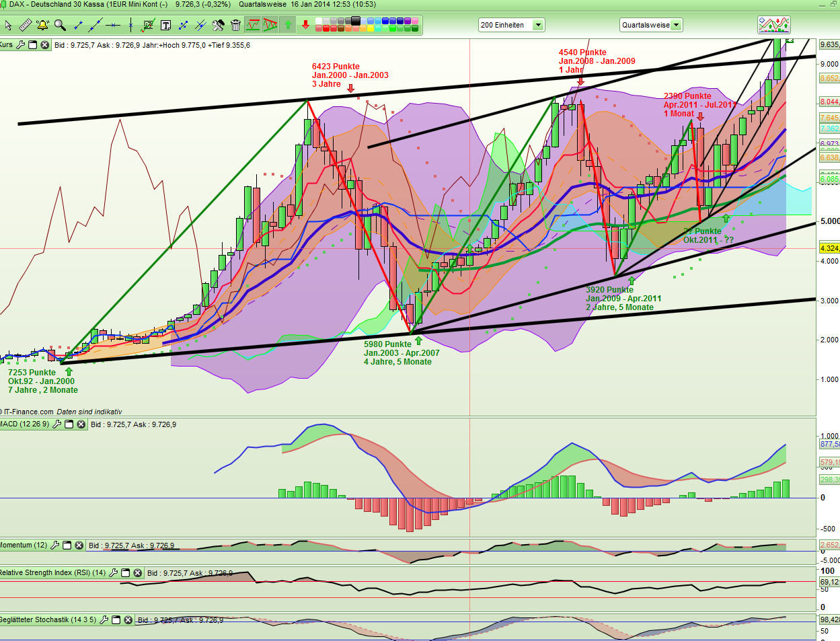Click the '4540 Punkte' chart annotation
The width and height of the screenshot is (840, 641).
coord(582,52)
